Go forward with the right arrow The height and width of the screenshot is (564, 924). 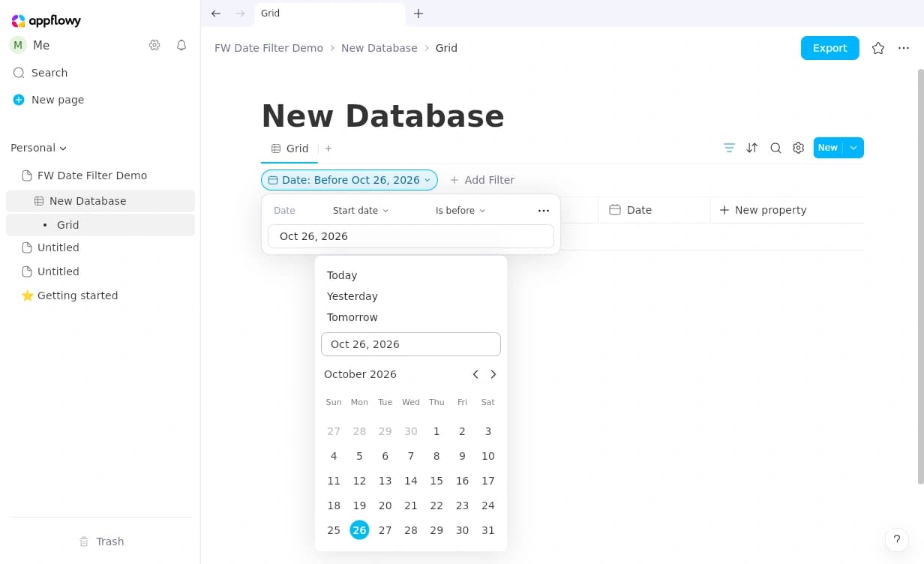[240, 13]
